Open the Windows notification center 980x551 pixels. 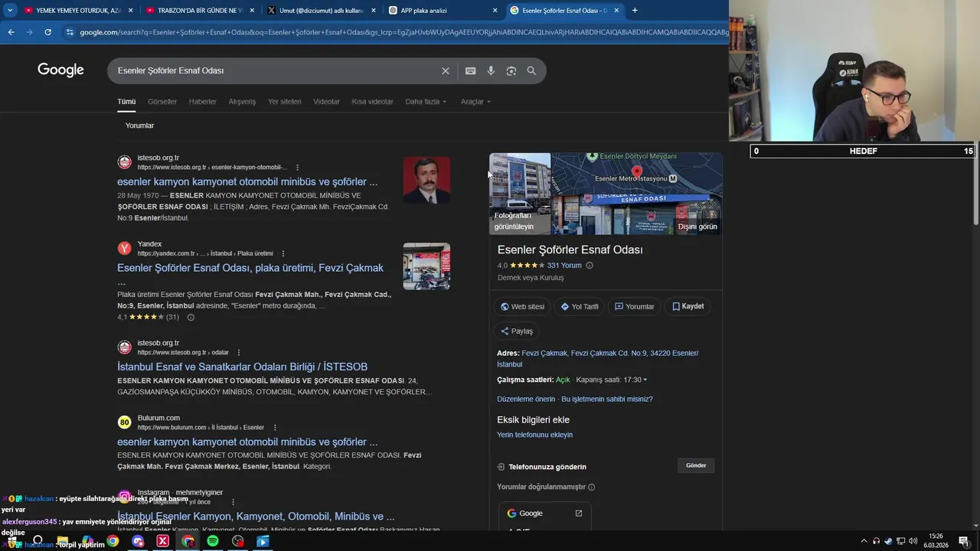coord(964,541)
